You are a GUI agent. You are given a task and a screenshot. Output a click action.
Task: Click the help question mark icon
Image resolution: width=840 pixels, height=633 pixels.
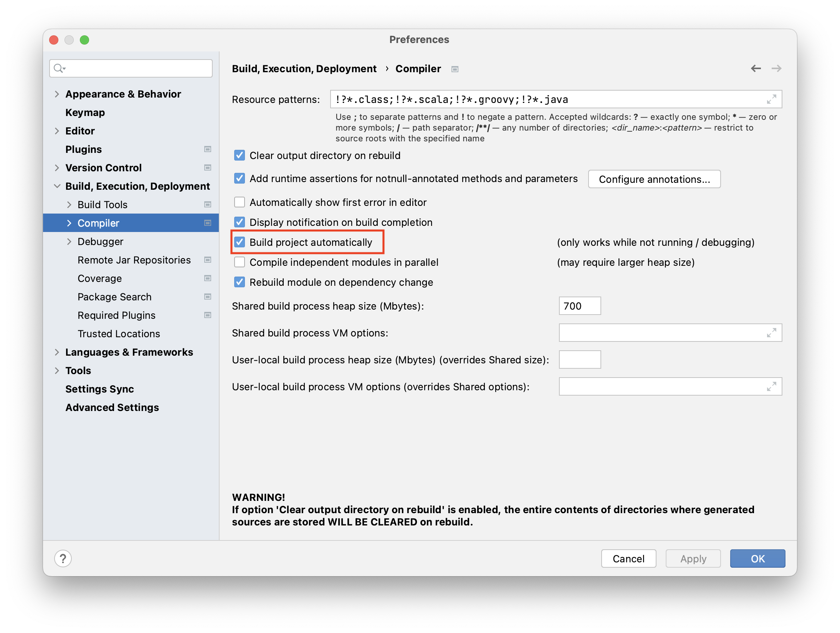pos(63,558)
